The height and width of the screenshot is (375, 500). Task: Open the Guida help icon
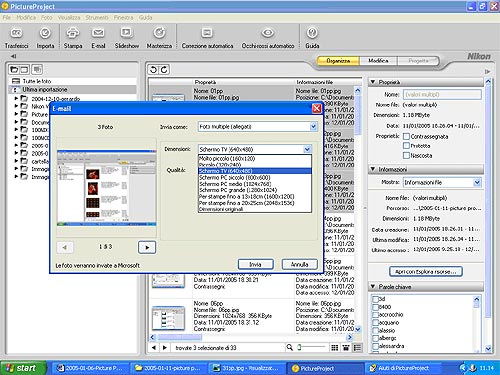click(x=312, y=38)
